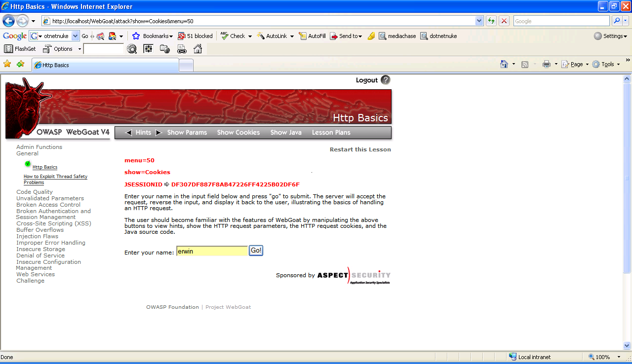Click the Home icon in command bar
The width and height of the screenshot is (632, 364).
[x=504, y=64]
